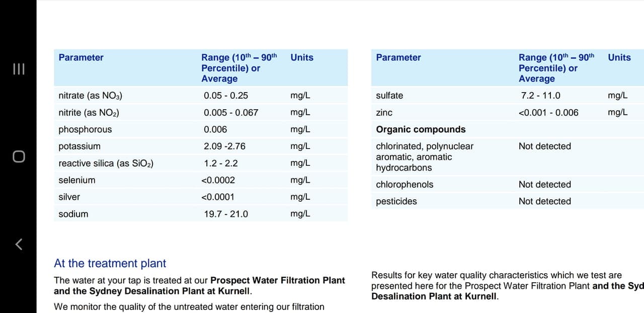Select the phosphorous row label
Screen dimensions: 644x313
click(x=85, y=129)
